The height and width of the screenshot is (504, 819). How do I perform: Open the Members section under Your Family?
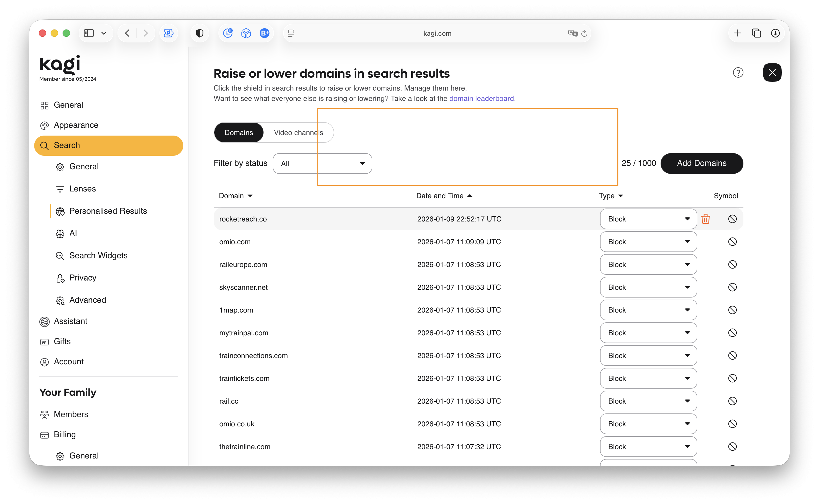(x=70, y=414)
